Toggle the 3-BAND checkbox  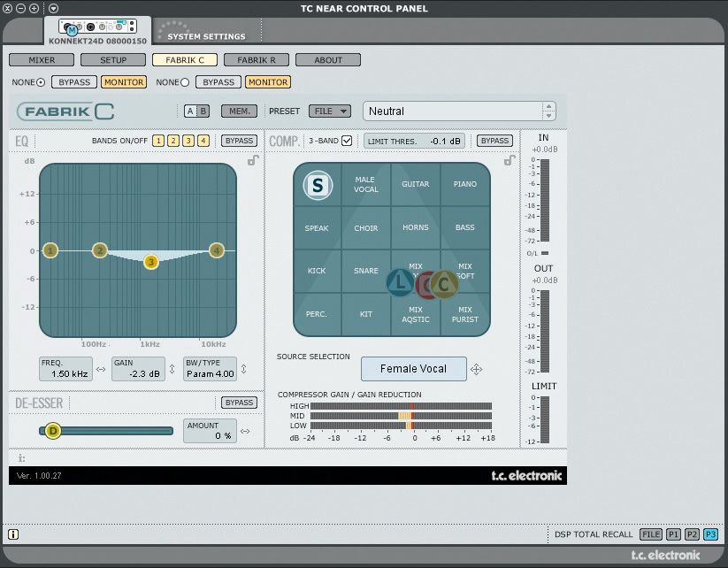(347, 141)
